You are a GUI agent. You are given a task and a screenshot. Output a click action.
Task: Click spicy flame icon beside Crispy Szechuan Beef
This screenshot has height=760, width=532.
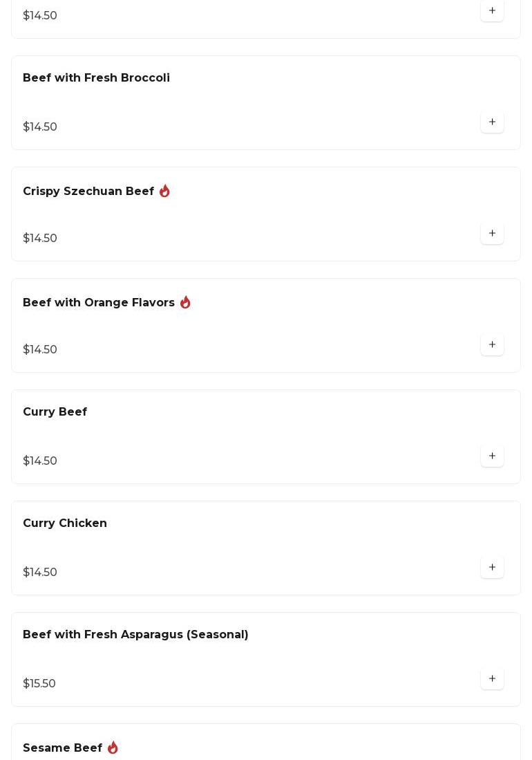pyautogui.click(x=164, y=191)
